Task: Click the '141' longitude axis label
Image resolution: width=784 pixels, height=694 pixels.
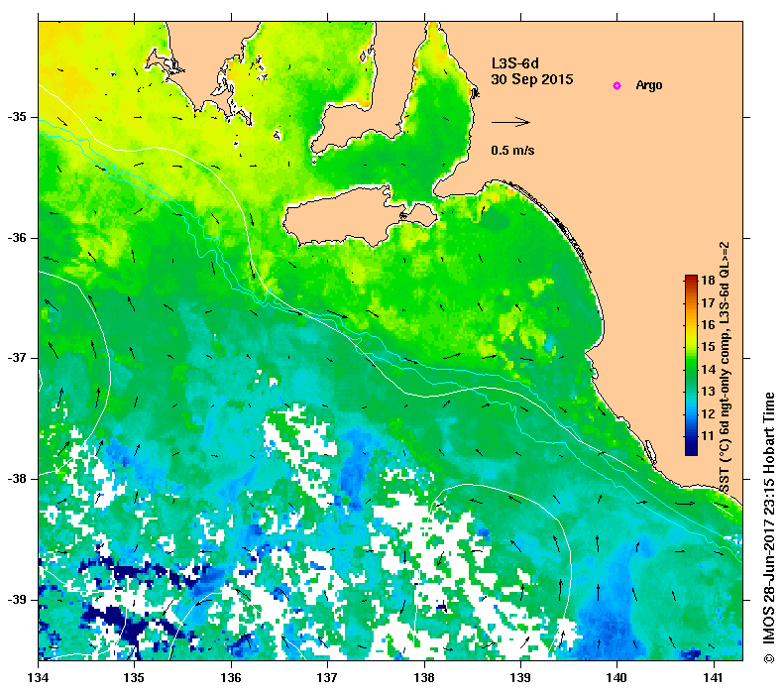Action: (713, 678)
